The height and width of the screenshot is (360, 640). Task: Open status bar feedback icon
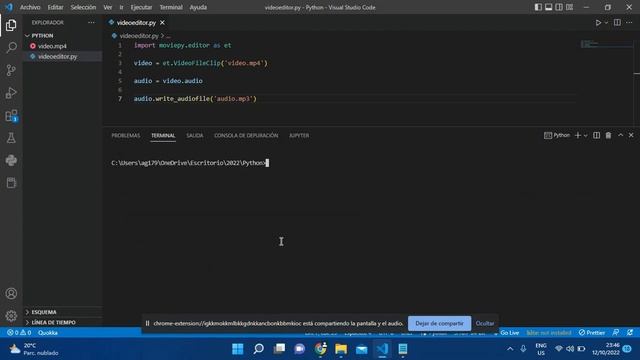pos(616,333)
